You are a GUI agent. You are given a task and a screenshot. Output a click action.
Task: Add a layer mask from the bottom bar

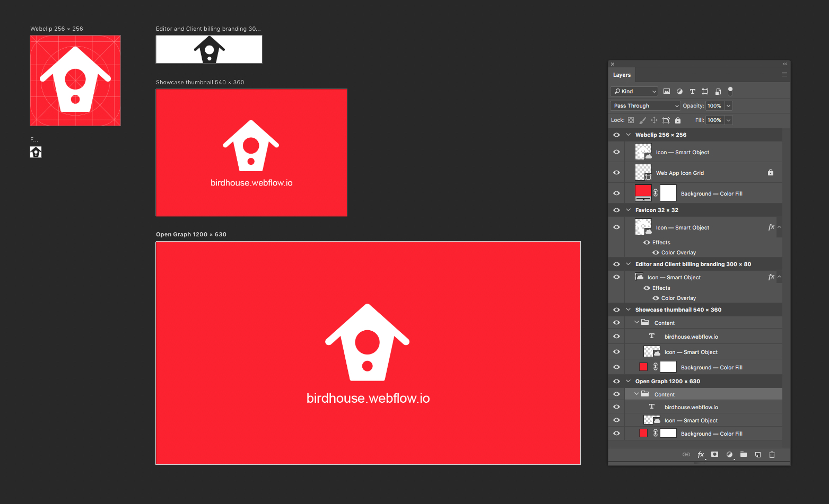tap(715, 455)
